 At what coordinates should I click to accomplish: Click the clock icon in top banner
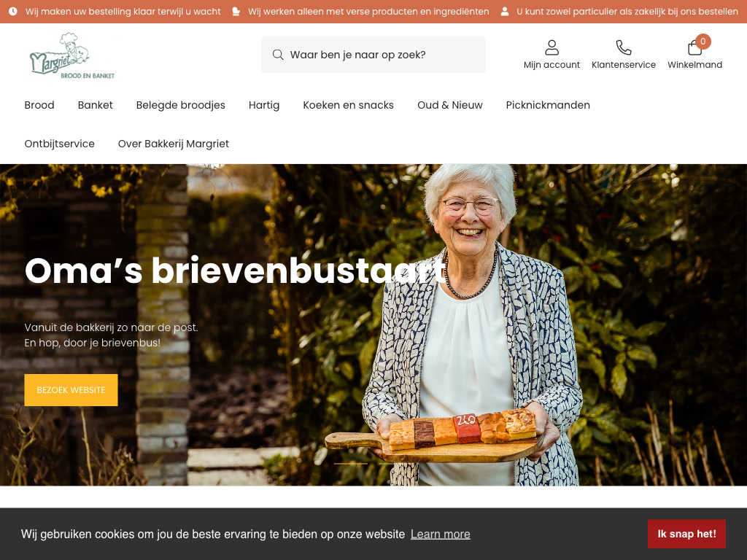click(x=13, y=12)
